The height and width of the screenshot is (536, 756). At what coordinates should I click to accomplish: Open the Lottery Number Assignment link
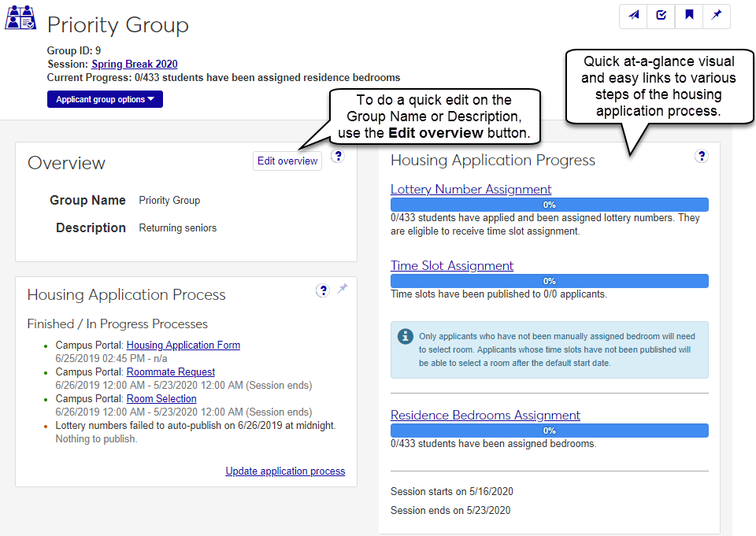point(471,189)
